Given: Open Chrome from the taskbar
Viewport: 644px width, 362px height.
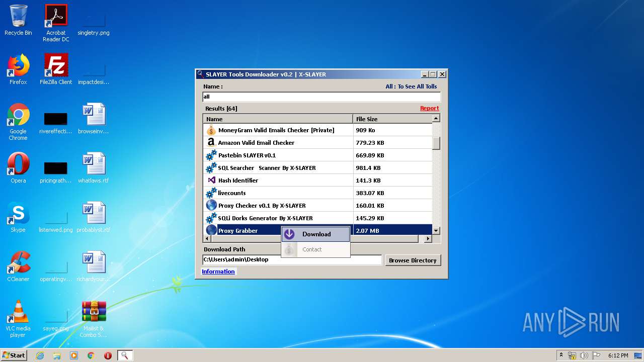Looking at the screenshot, I should point(91,355).
